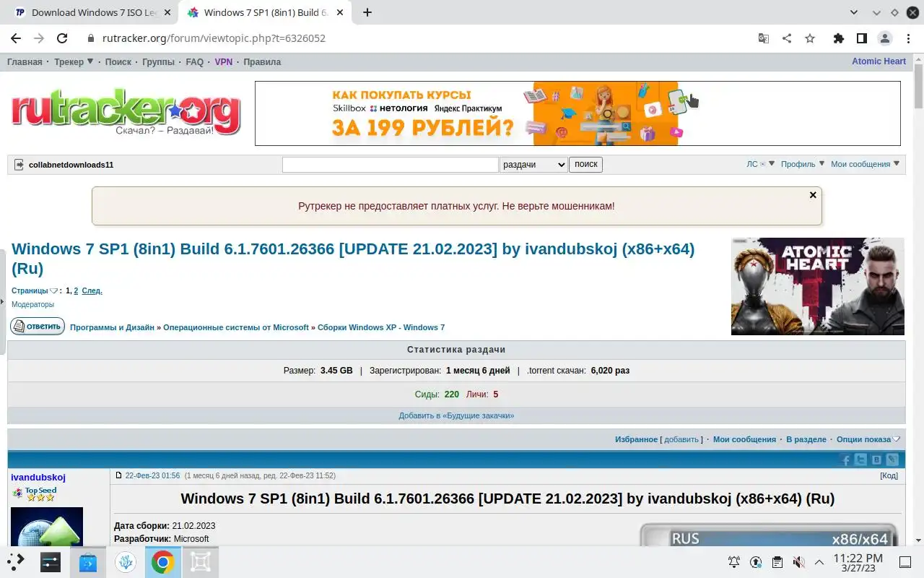Open the След. next page link
Screen dimensions: 924x578
[92, 290]
